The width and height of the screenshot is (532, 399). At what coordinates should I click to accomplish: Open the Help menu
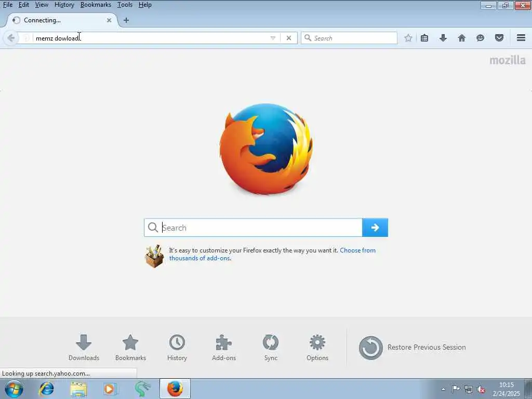pos(145,5)
